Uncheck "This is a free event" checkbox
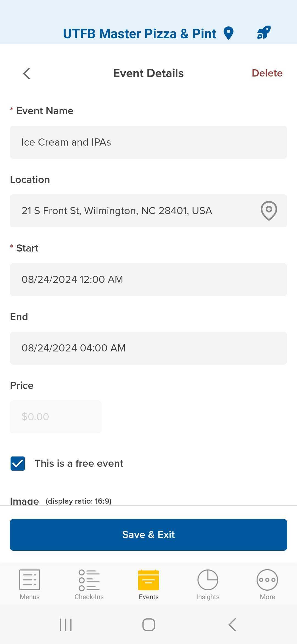This screenshot has height=644, width=297. pos(18,463)
